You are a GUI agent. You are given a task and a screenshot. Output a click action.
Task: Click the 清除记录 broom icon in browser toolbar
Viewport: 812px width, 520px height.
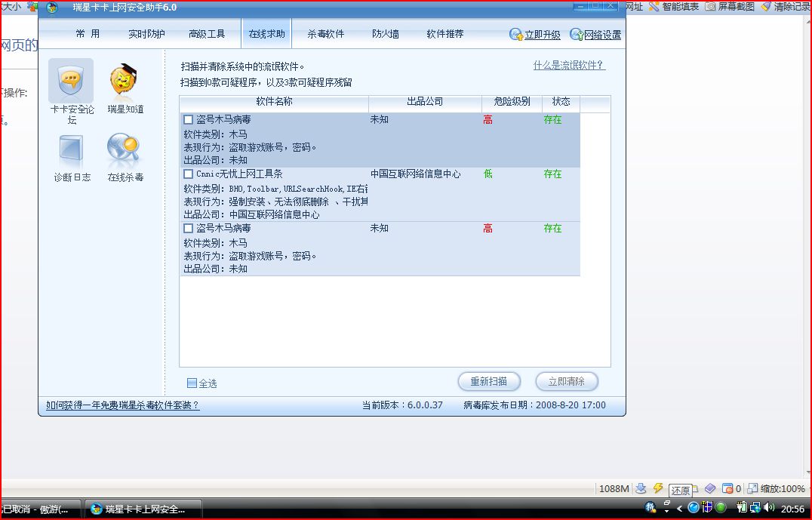[767, 7]
